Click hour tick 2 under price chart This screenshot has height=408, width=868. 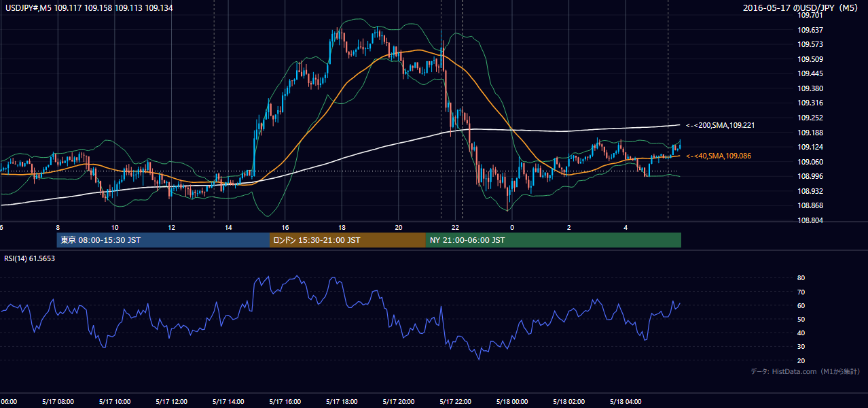[x=569, y=228]
